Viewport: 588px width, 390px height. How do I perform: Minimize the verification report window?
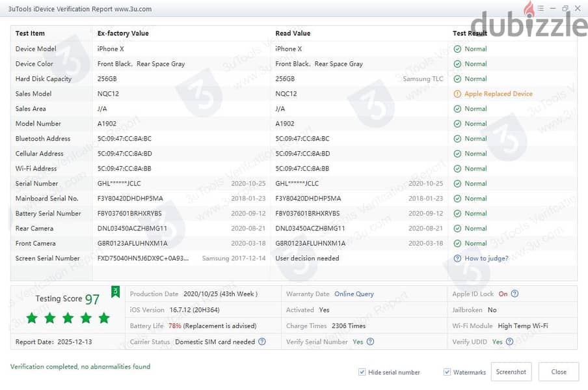click(553, 8)
